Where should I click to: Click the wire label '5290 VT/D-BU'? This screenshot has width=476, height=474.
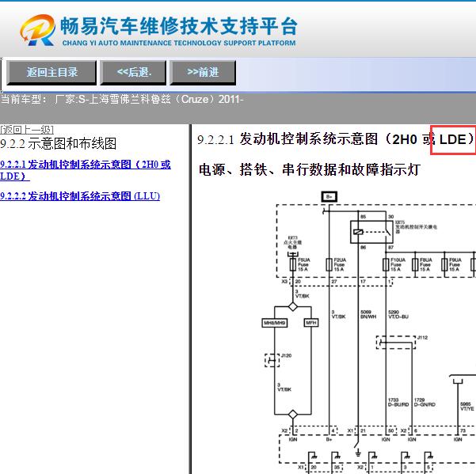click(x=398, y=314)
